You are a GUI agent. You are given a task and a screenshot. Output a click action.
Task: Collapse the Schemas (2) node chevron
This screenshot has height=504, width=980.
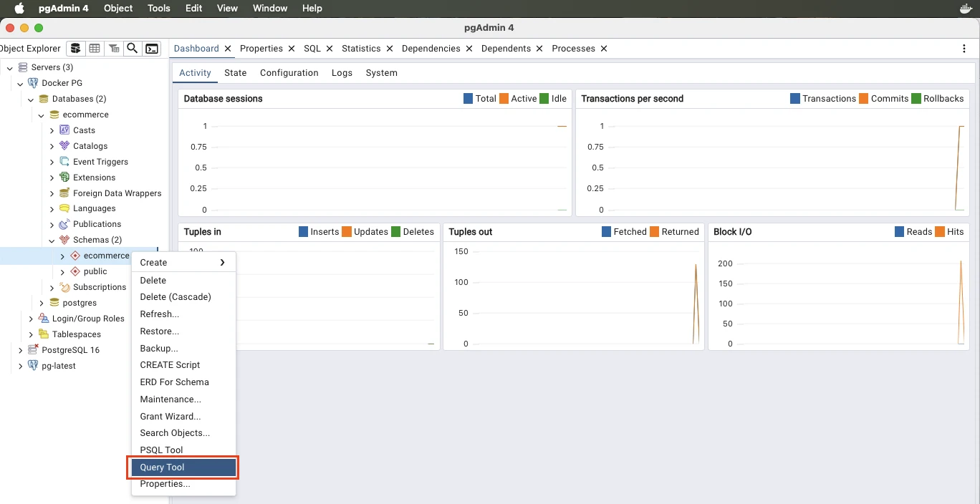[52, 240]
